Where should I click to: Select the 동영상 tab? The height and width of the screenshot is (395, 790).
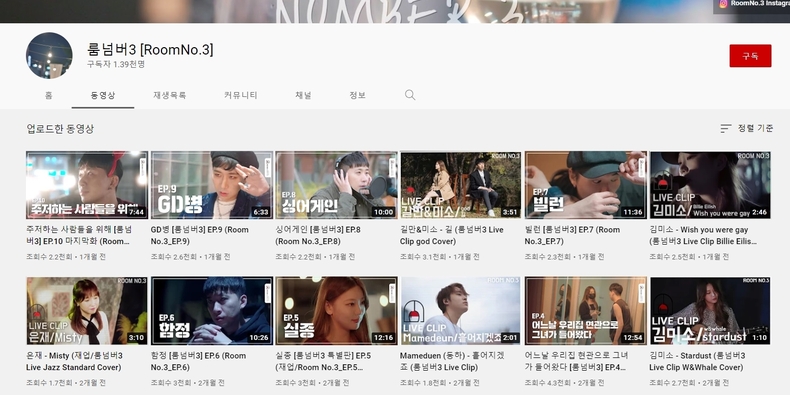point(103,95)
